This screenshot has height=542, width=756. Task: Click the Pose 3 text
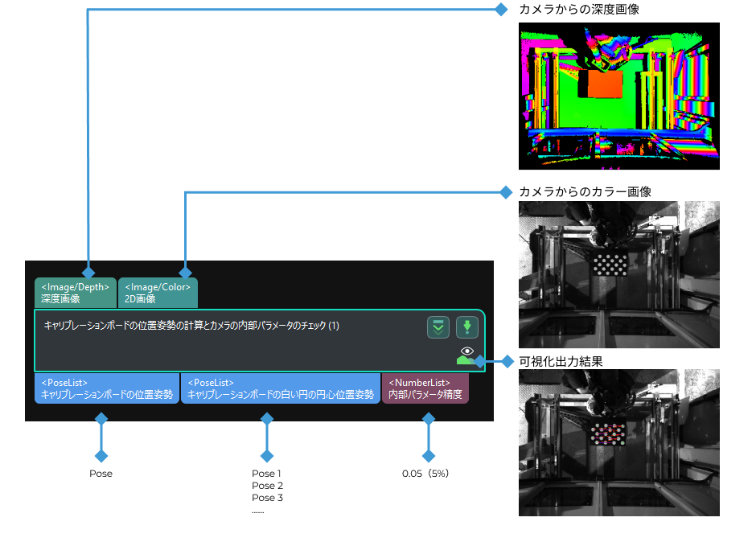click(267, 498)
